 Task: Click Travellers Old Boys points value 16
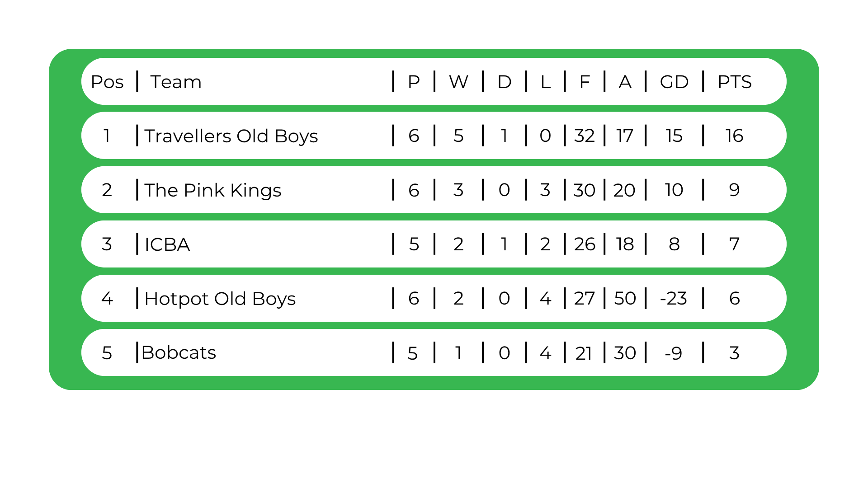(734, 136)
